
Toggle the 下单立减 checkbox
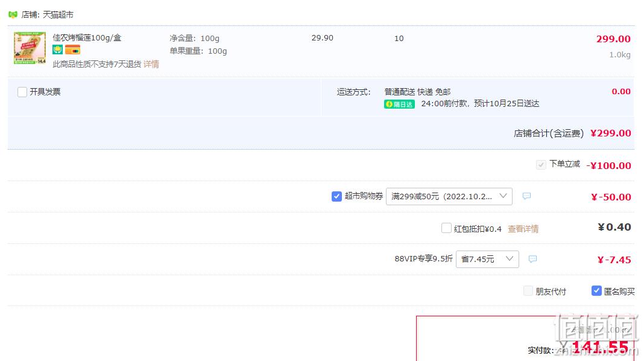click(x=541, y=164)
